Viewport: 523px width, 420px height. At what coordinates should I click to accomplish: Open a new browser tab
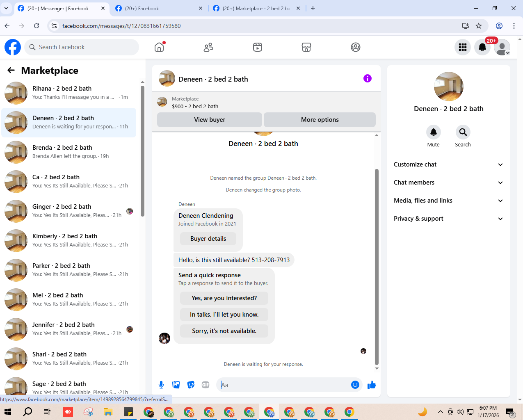pyautogui.click(x=313, y=8)
